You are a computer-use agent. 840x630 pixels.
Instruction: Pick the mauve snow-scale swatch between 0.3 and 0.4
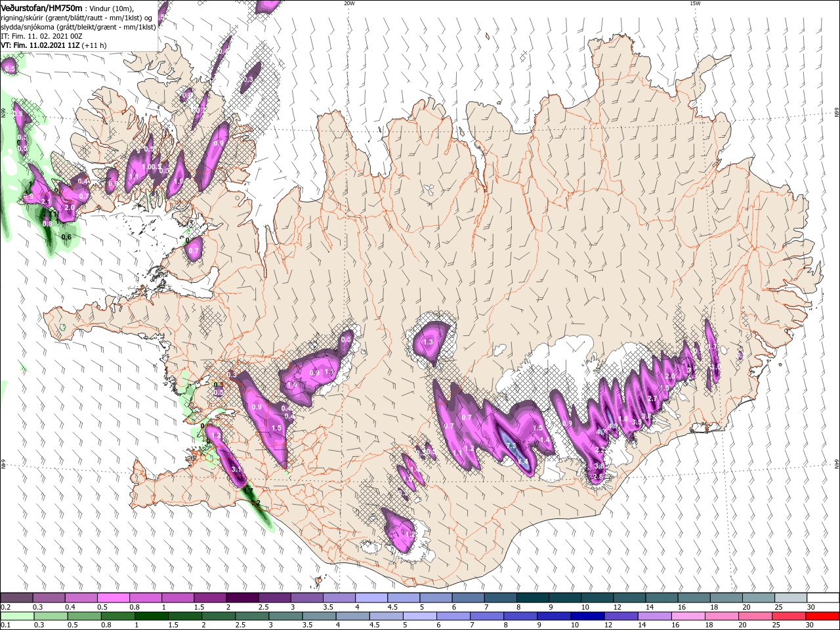coord(49,598)
